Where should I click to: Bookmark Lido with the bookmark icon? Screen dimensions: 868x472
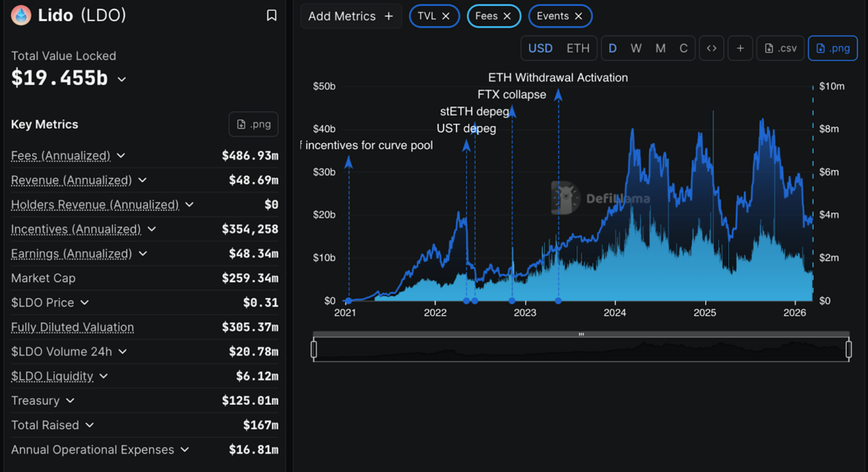tap(271, 15)
